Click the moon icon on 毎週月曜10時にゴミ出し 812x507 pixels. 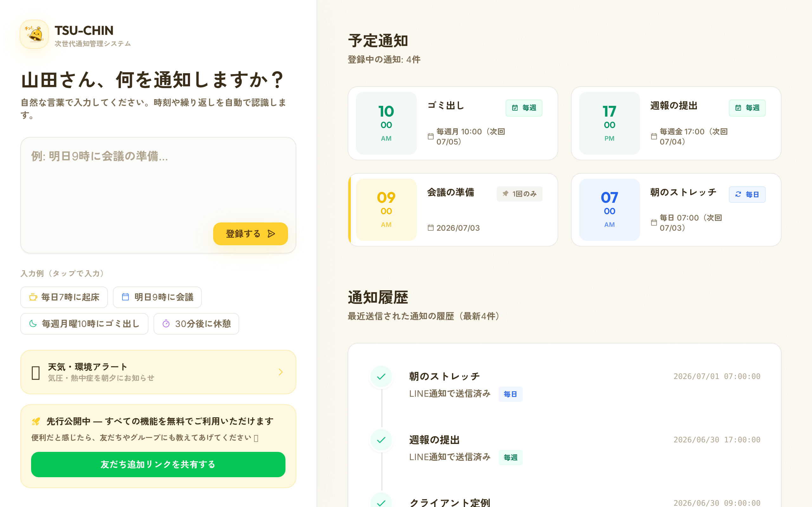33,324
